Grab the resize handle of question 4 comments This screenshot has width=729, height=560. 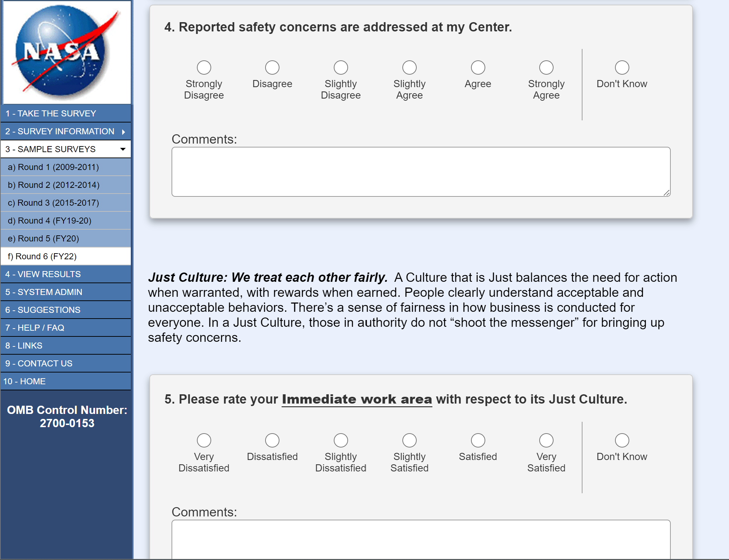(x=666, y=193)
